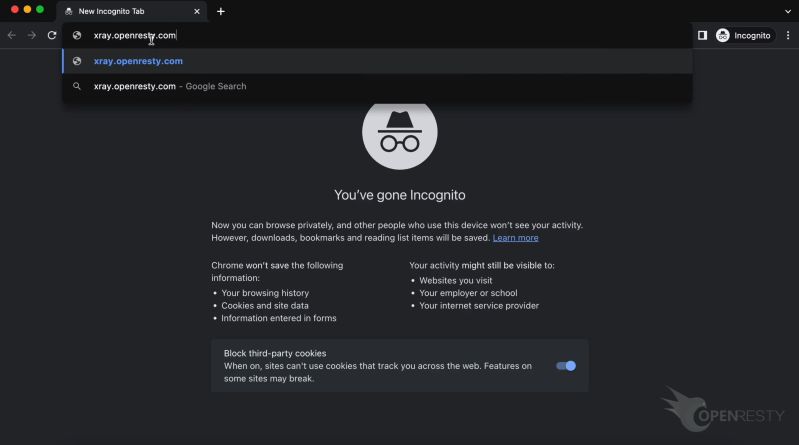Screen dimensions: 799x445
Task: Click the browser back arrow
Action: 12,35
